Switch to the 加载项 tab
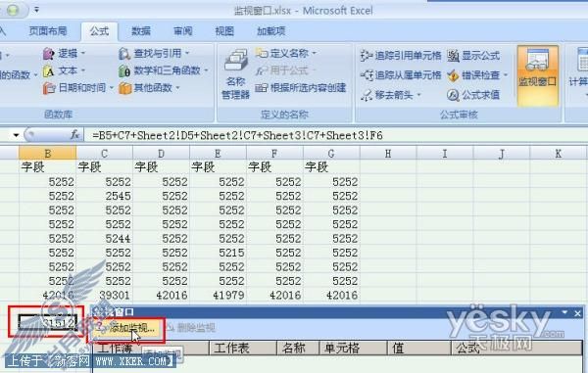Image resolution: width=588 pixels, height=373 pixels. click(x=270, y=31)
